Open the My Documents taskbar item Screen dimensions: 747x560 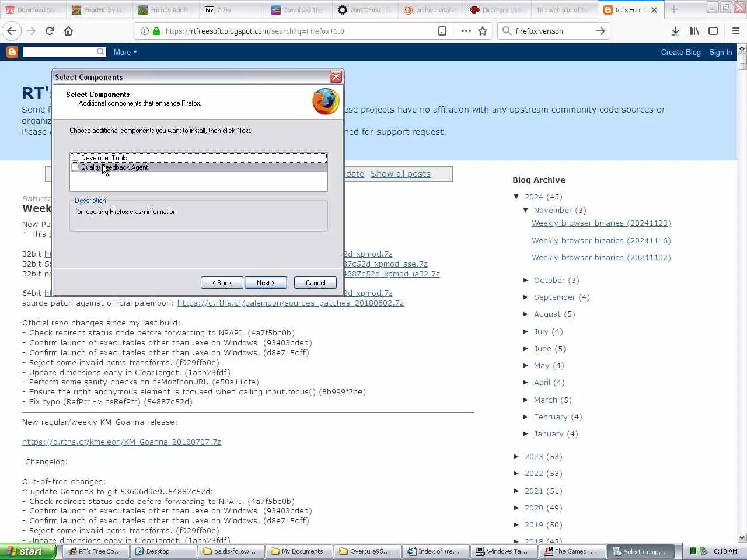pyautogui.click(x=299, y=551)
